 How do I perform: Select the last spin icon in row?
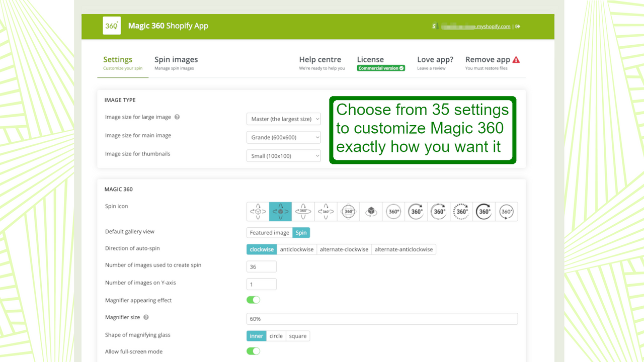[507, 212]
